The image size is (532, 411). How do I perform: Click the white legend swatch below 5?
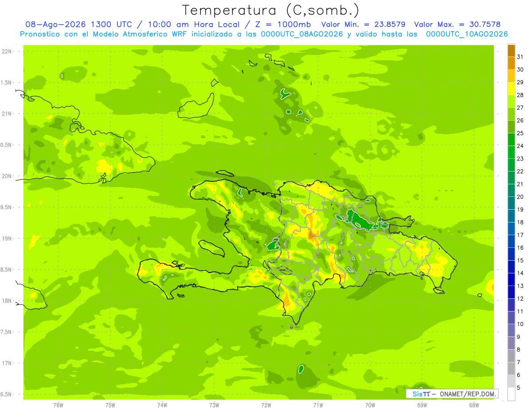[x=511, y=394]
